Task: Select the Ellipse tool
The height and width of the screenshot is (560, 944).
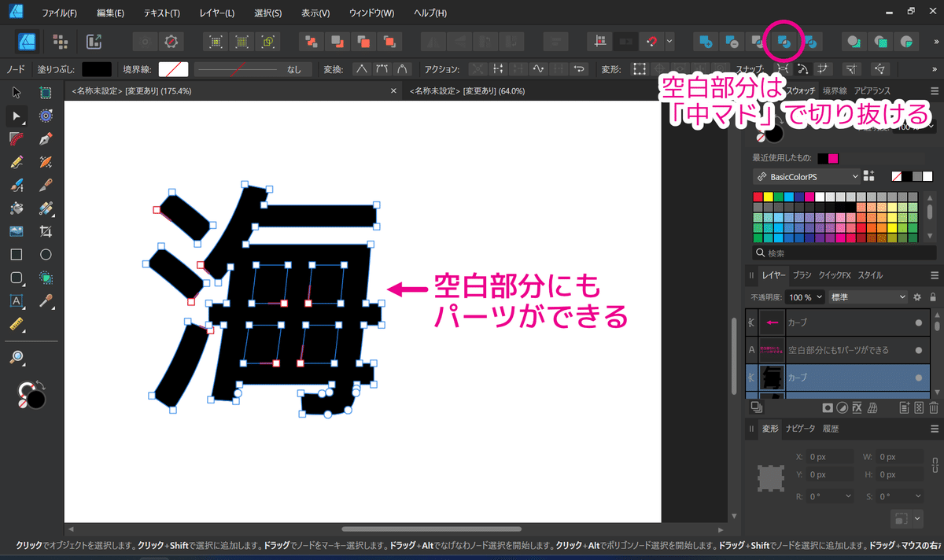Action: point(46,255)
